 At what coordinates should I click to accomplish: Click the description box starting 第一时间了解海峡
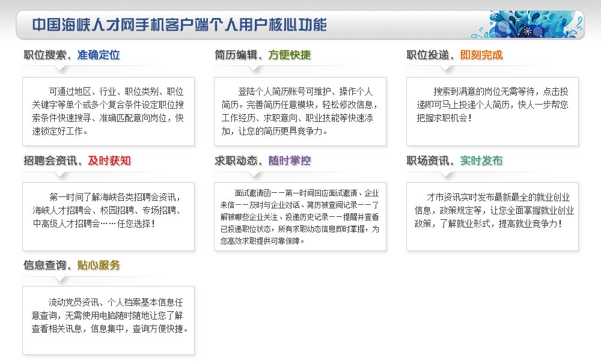point(108,217)
